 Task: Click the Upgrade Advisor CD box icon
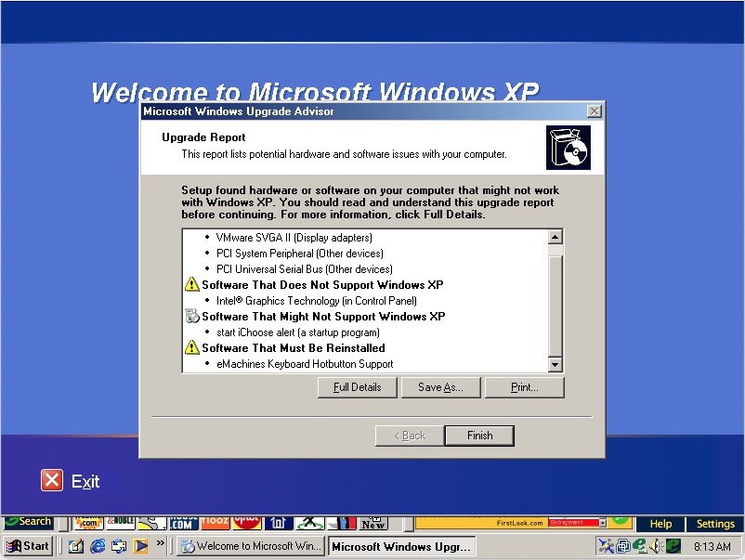[569, 148]
